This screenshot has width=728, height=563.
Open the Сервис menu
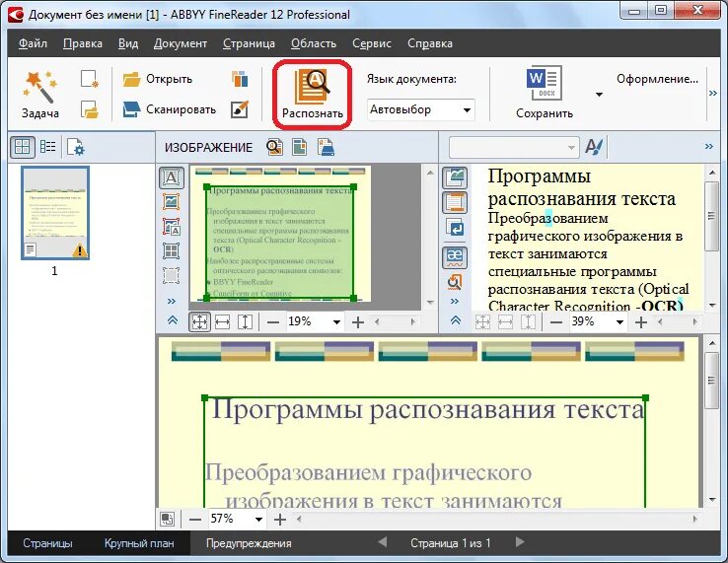(x=372, y=43)
